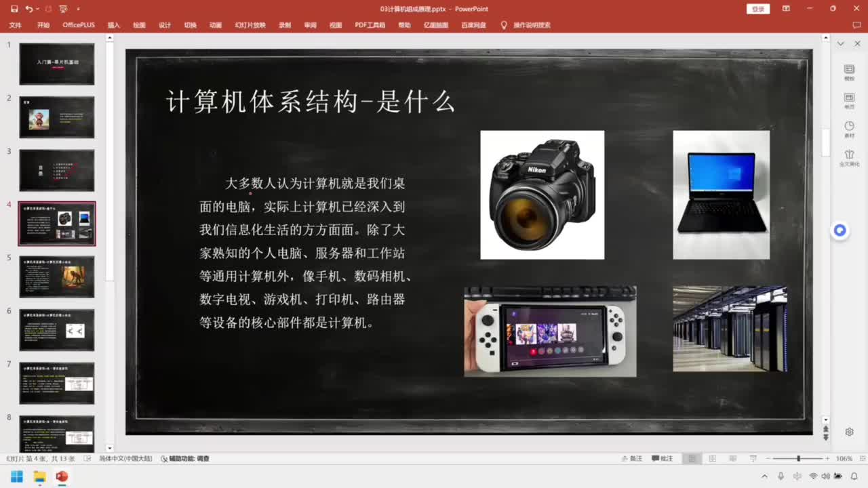Viewport: 868px width, 488px height.
Task: Select slide 6 thumbnail
Action: coord(57,330)
